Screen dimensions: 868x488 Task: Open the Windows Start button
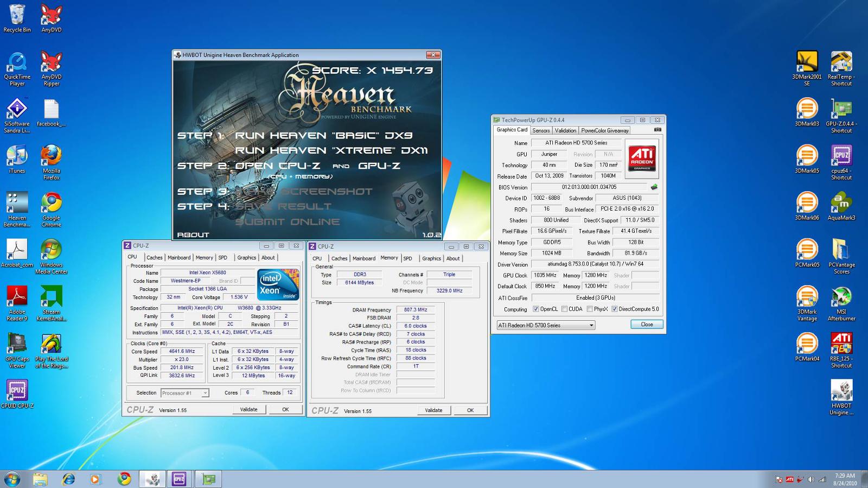tap(12, 479)
